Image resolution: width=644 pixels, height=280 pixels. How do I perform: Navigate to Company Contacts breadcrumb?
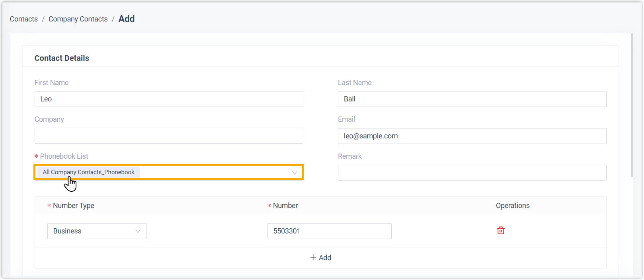[x=78, y=19]
